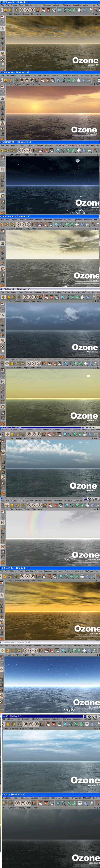Open Filter viewport menu in night moon window

[x=34, y=155]
